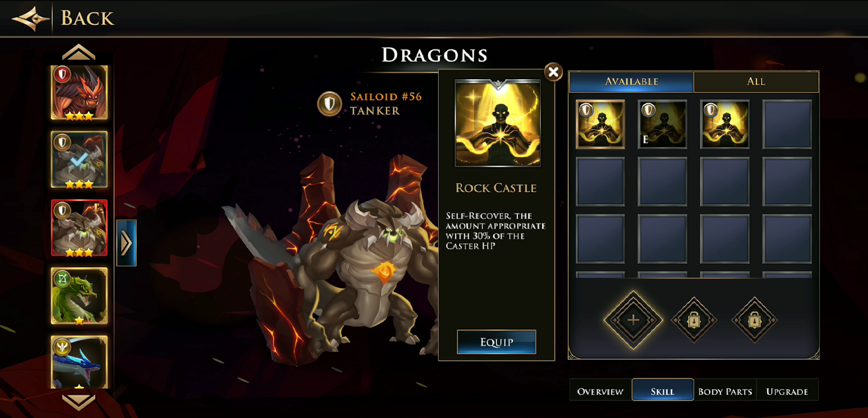Close the Rock Castle skill popup
The height and width of the screenshot is (418, 868).
coord(553,72)
